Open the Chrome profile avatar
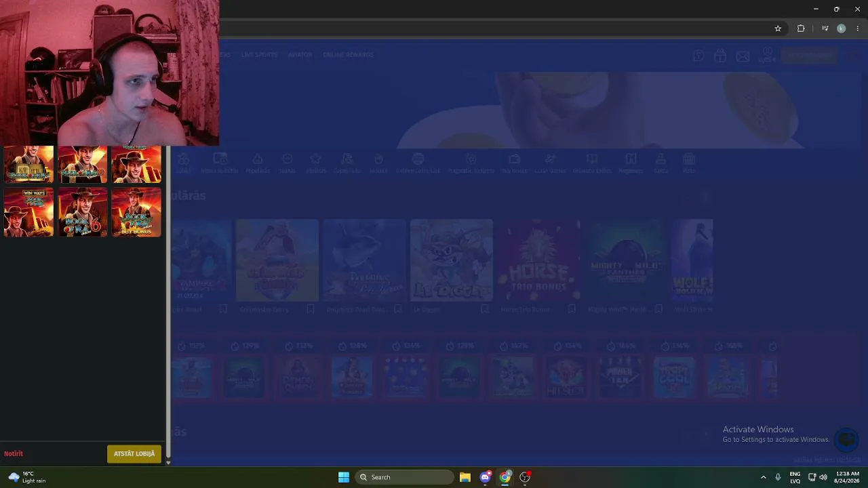This screenshot has height=488, width=868. click(842, 28)
